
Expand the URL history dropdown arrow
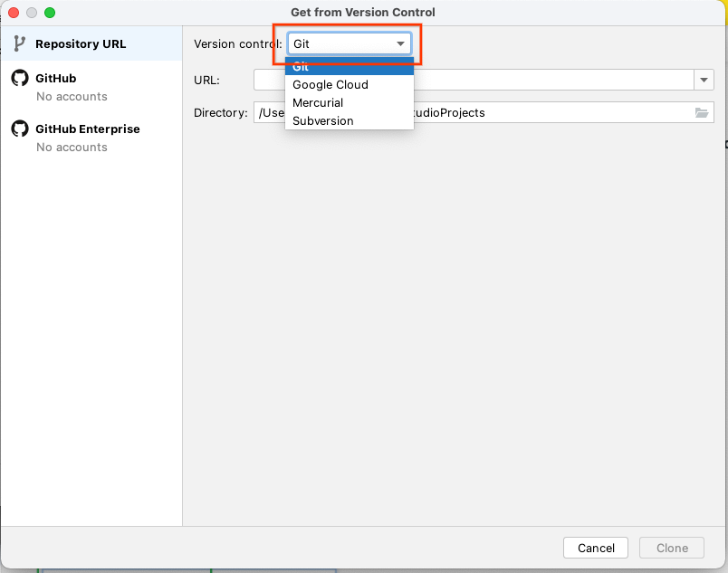coord(704,80)
